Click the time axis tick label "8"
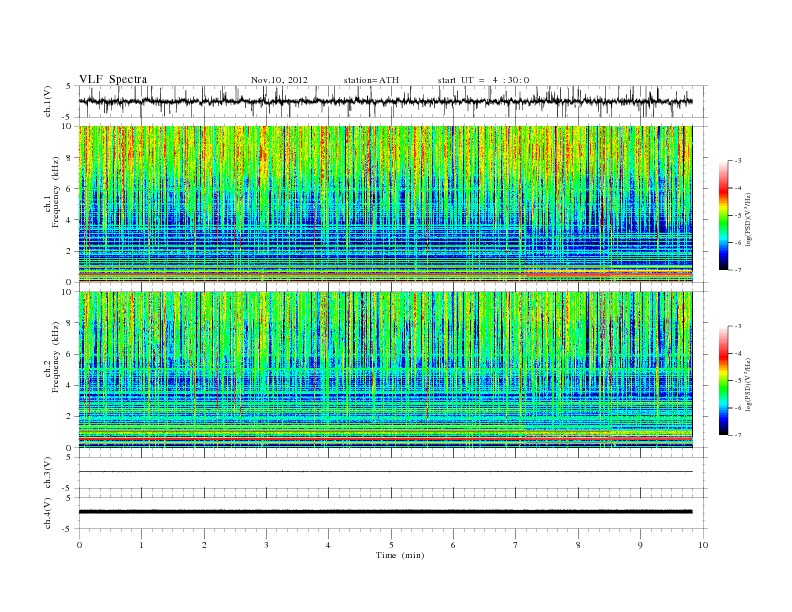This screenshot has width=792, height=612. [578, 545]
